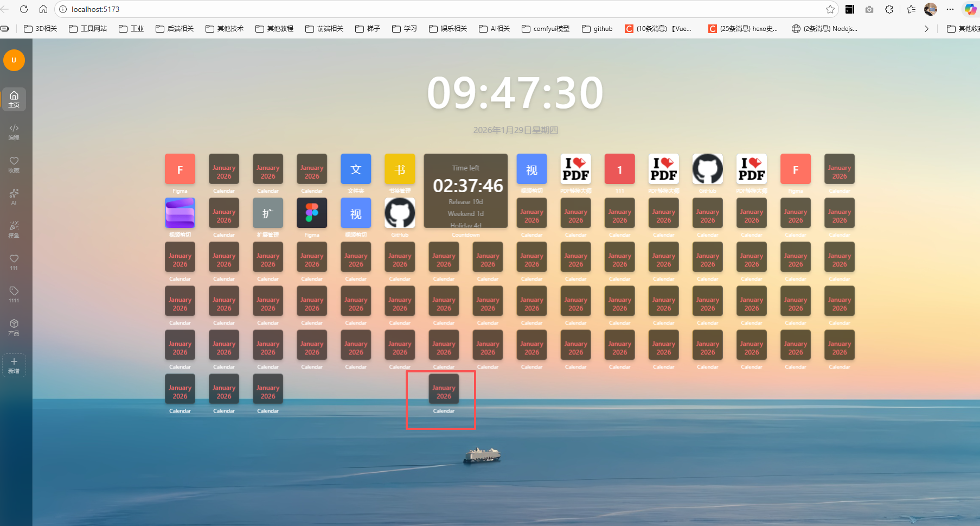The width and height of the screenshot is (980, 526).
Task: Launch the 扩展管理 tile
Action: (x=268, y=213)
